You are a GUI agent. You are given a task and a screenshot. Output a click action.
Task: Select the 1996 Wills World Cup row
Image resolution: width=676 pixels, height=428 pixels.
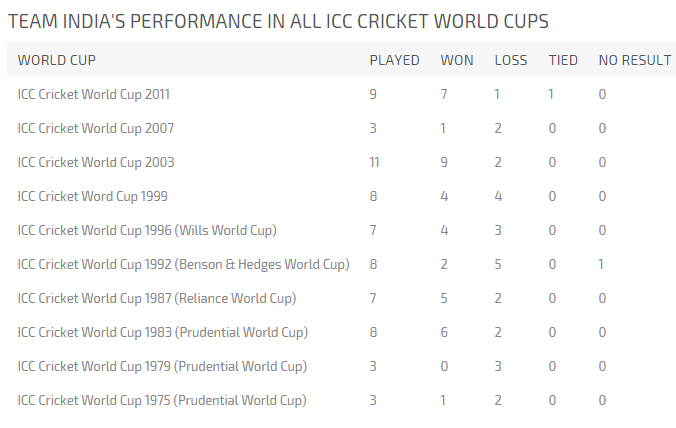(147, 230)
